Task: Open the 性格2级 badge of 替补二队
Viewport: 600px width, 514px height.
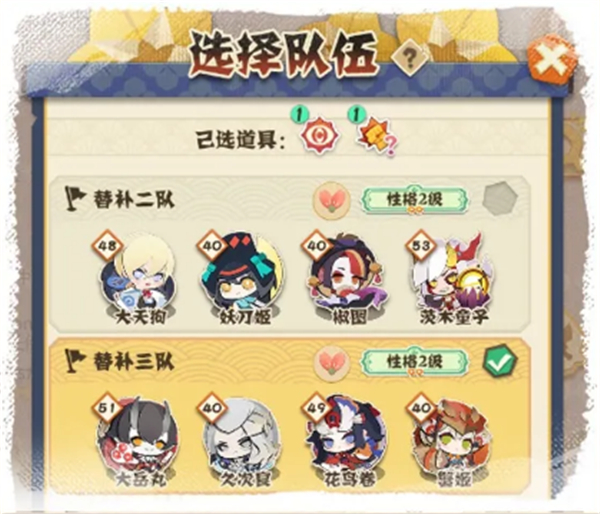Action: (415, 201)
